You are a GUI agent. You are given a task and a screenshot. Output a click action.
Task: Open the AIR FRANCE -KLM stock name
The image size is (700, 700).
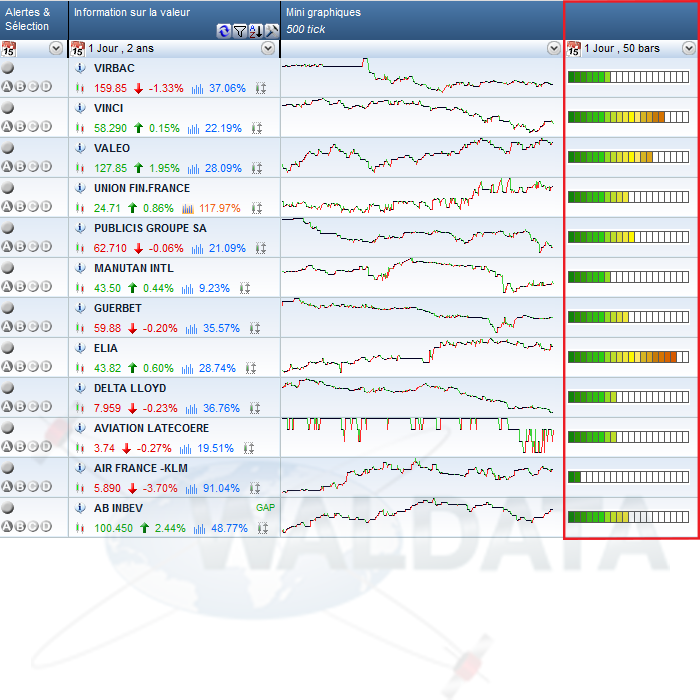(x=141, y=468)
